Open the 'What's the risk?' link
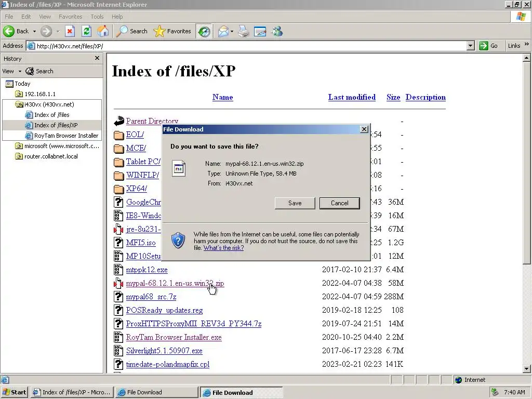Screen dimensions: 532x399 point(223,248)
